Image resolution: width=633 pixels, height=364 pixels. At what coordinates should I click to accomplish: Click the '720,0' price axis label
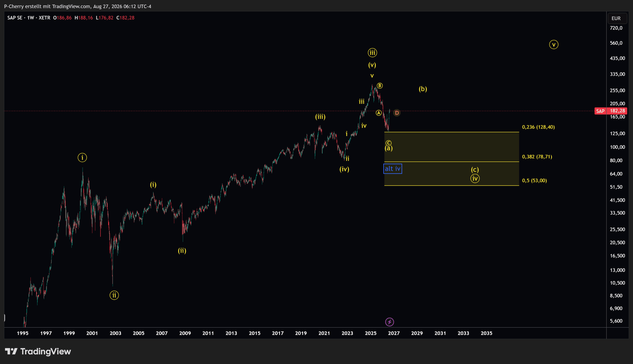[616, 28]
